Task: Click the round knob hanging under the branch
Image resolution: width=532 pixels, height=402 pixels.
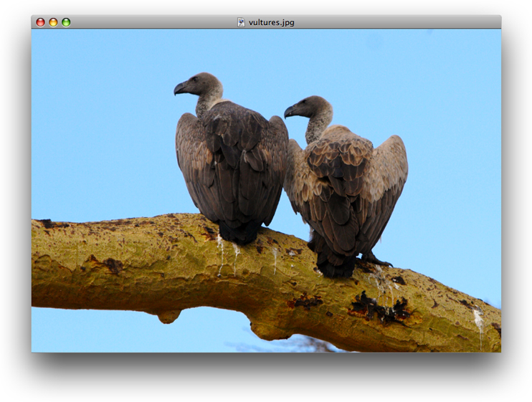Action: point(169,315)
